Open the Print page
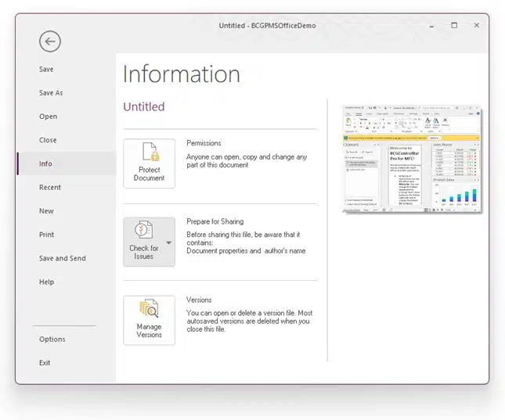Viewport: 505px width, 420px height. point(47,235)
